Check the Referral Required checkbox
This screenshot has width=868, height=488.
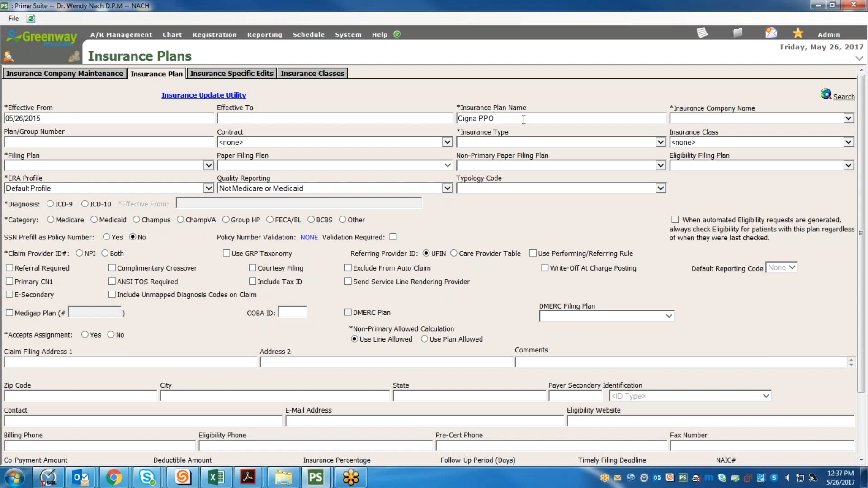pos(9,267)
